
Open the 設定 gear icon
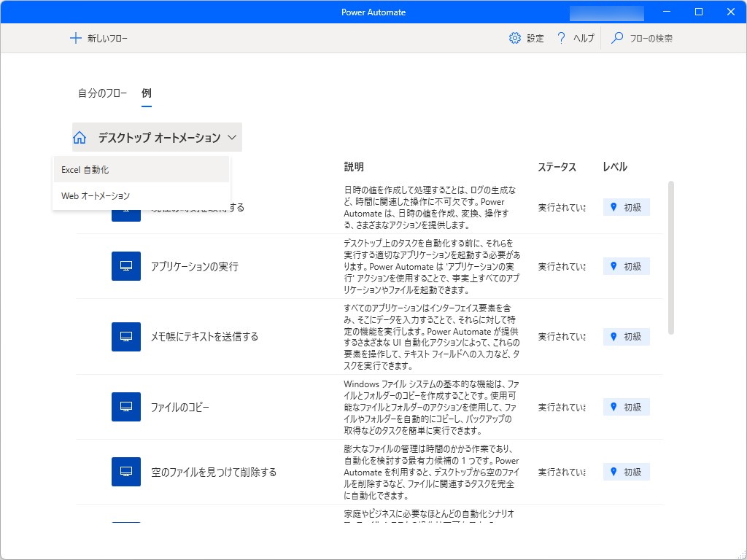pyautogui.click(x=515, y=38)
